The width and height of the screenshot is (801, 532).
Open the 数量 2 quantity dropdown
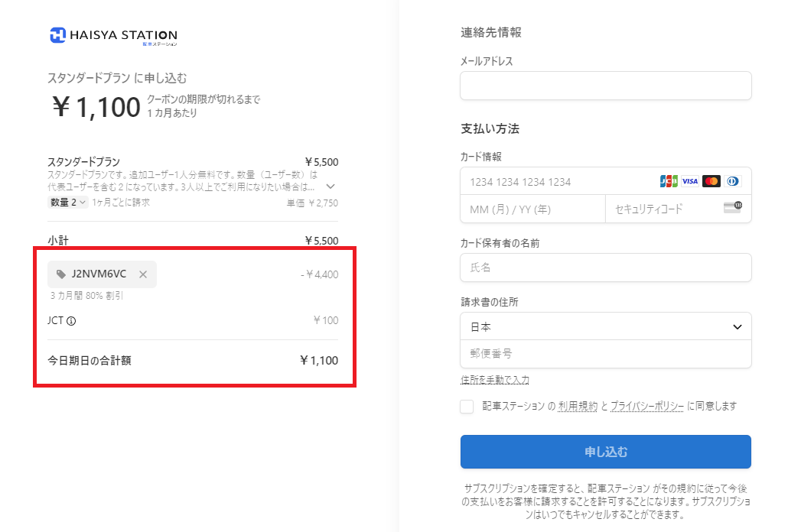(x=68, y=203)
